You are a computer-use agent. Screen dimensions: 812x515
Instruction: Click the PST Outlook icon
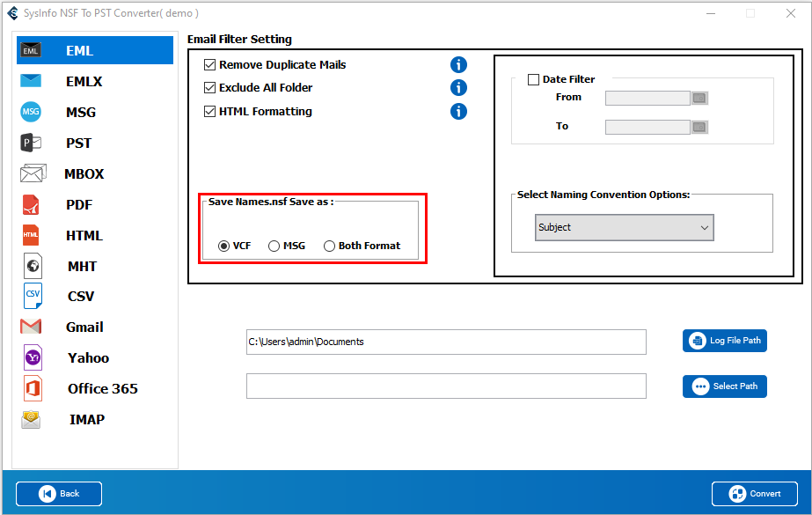coord(31,143)
